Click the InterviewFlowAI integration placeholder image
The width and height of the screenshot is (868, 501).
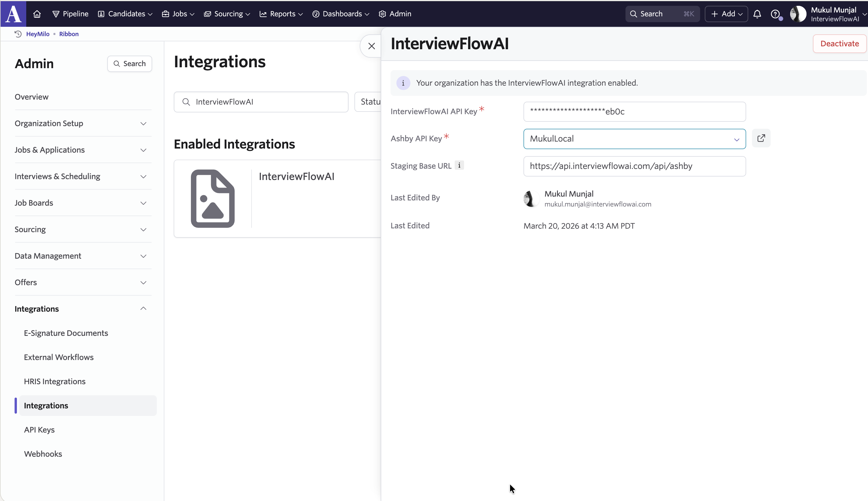[x=213, y=199]
